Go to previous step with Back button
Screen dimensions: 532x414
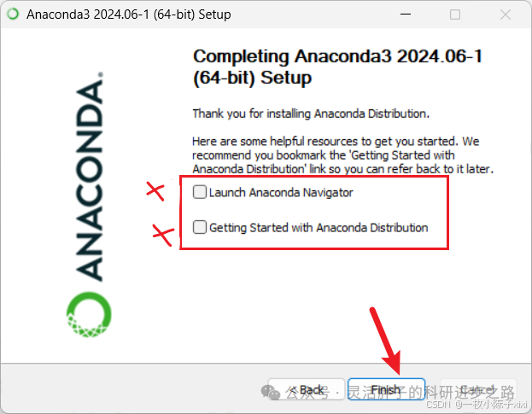[x=307, y=389]
